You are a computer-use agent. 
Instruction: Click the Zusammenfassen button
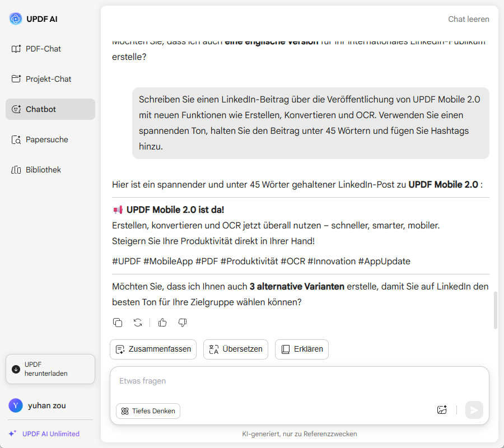pos(153,349)
